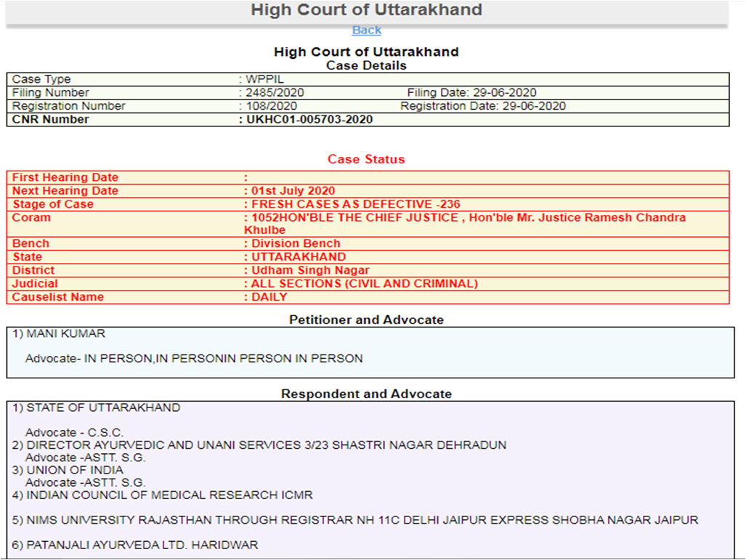Click the Division Bench value
Screen dimensions: 746x560
coord(295,243)
